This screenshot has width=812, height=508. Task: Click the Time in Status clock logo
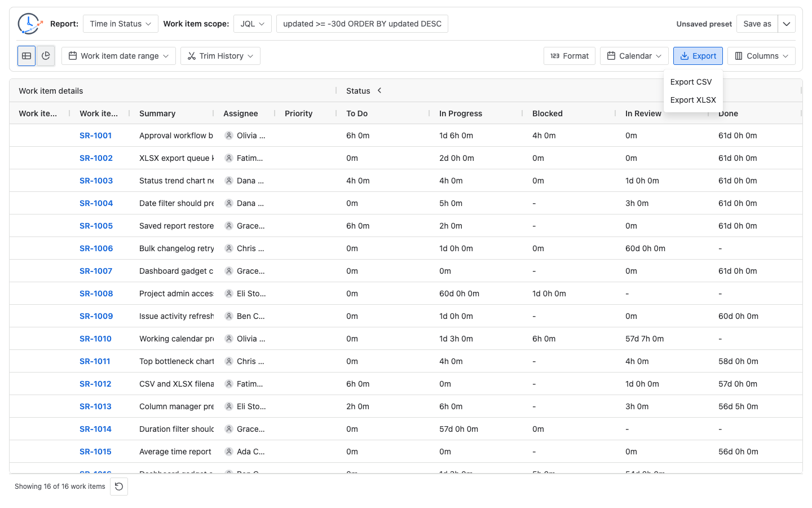(30, 24)
